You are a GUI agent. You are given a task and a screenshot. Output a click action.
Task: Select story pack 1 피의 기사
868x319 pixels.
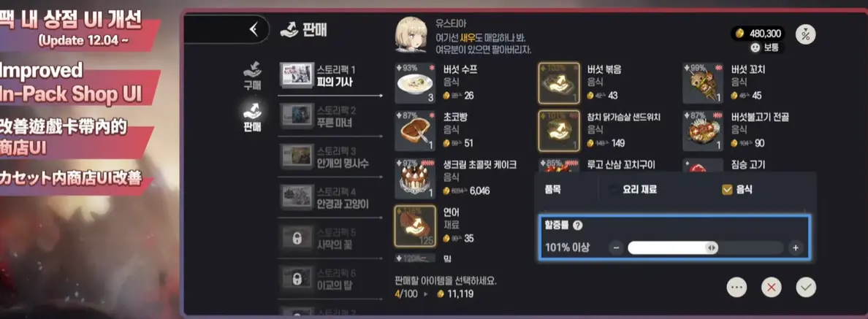tap(330, 77)
